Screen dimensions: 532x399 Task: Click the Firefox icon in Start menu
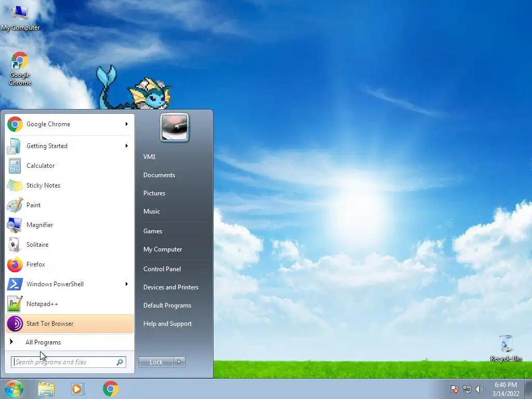pos(15,264)
